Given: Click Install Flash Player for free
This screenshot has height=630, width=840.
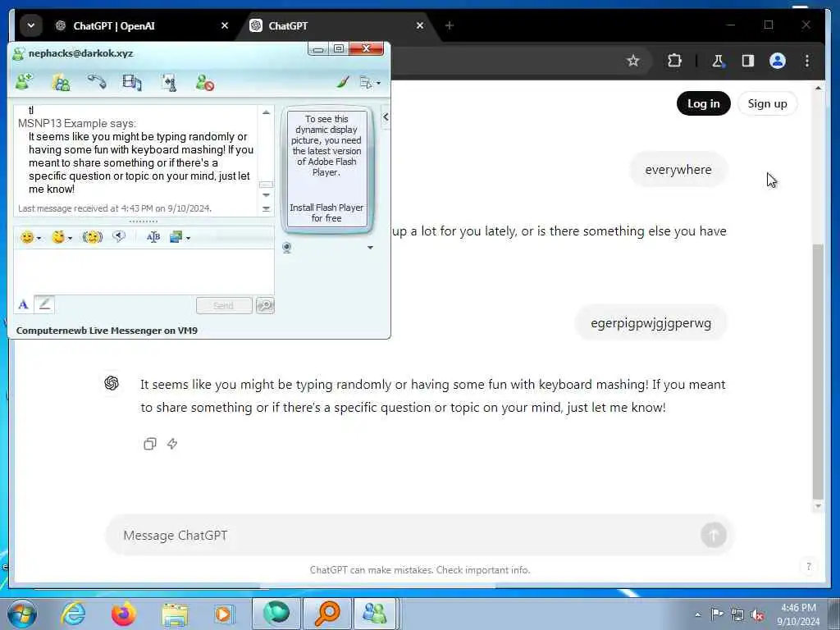Looking at the screenshot, I should [326, 212].
